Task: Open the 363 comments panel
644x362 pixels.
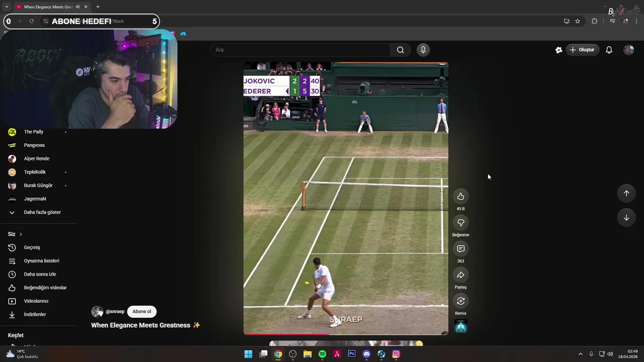Action: click(x=460, y=249)
